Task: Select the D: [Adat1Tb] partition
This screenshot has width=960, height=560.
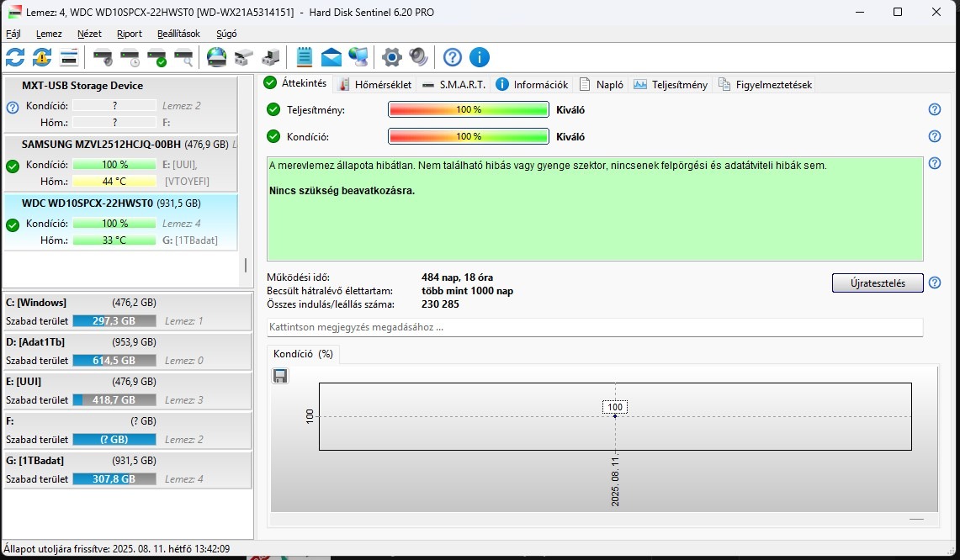Action: point(128,351)
